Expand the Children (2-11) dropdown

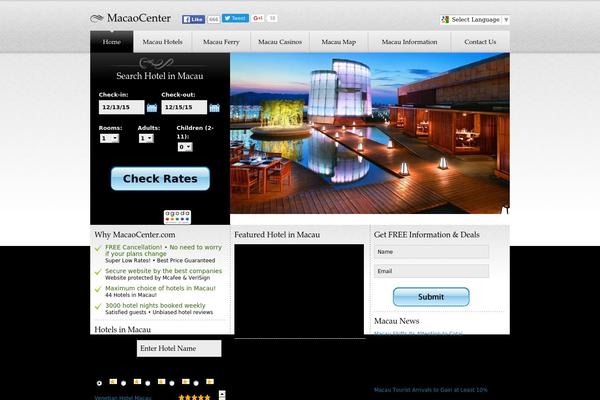[185, 147]
